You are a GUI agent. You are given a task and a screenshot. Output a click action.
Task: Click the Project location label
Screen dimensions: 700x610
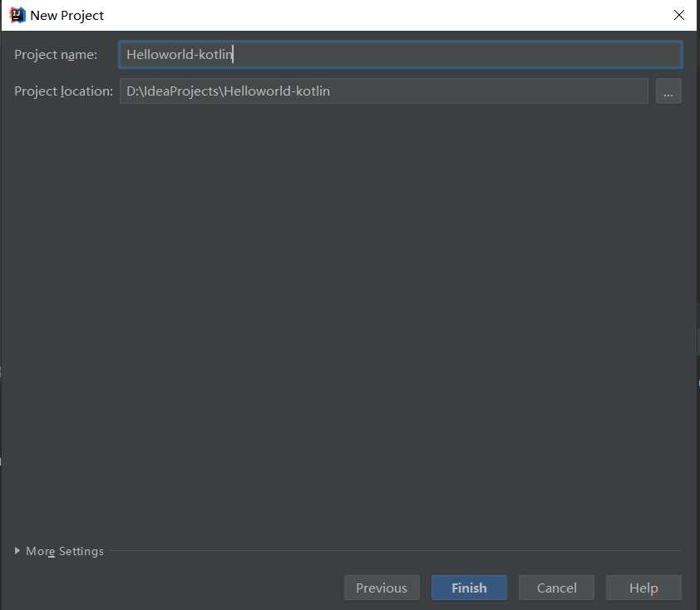63,91
